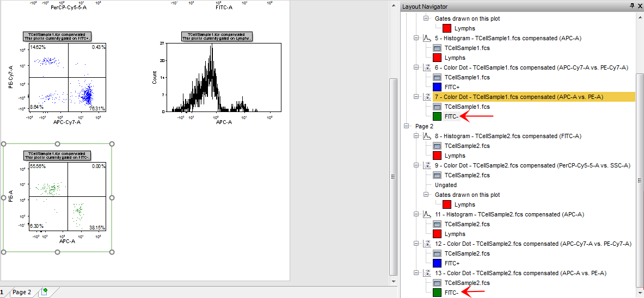
Task: Click the color dot icon of plot 6
Action: click(427, 67)
